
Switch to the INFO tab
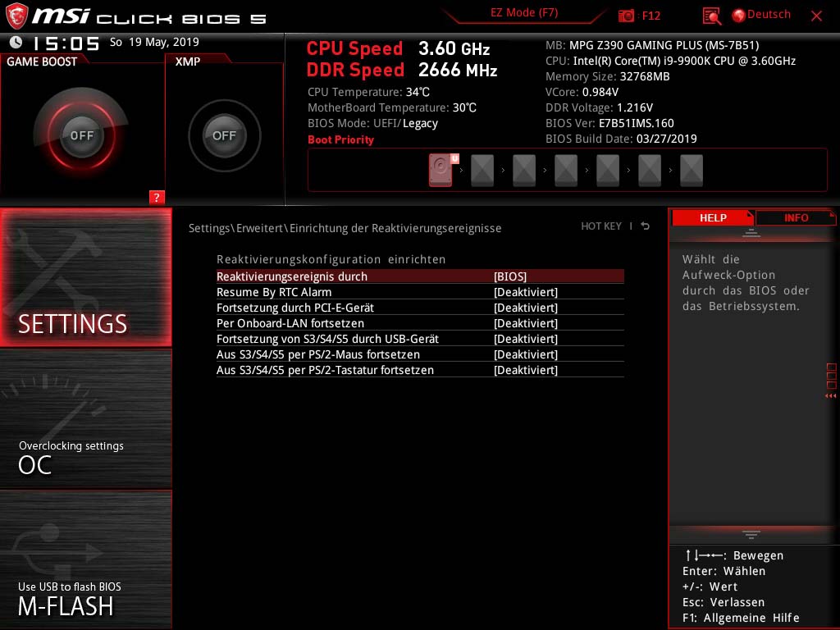point(796,217)
